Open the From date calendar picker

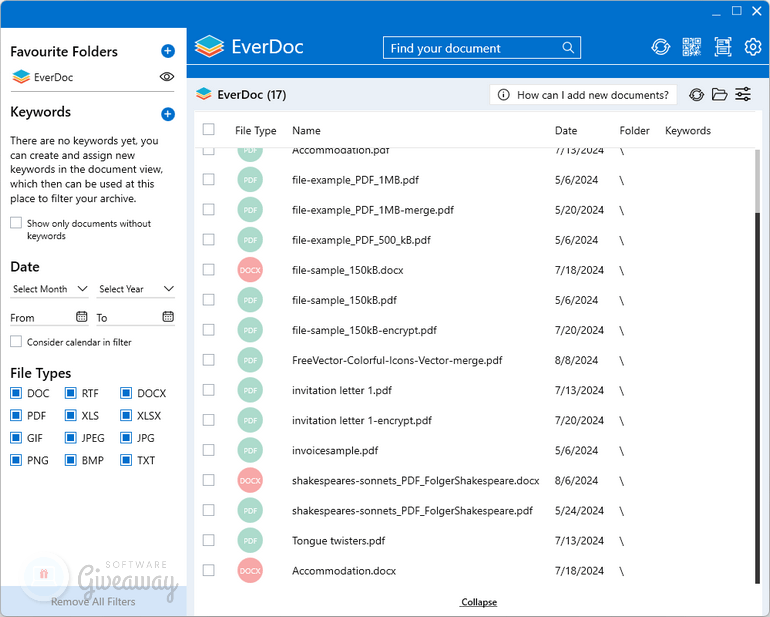82,316
